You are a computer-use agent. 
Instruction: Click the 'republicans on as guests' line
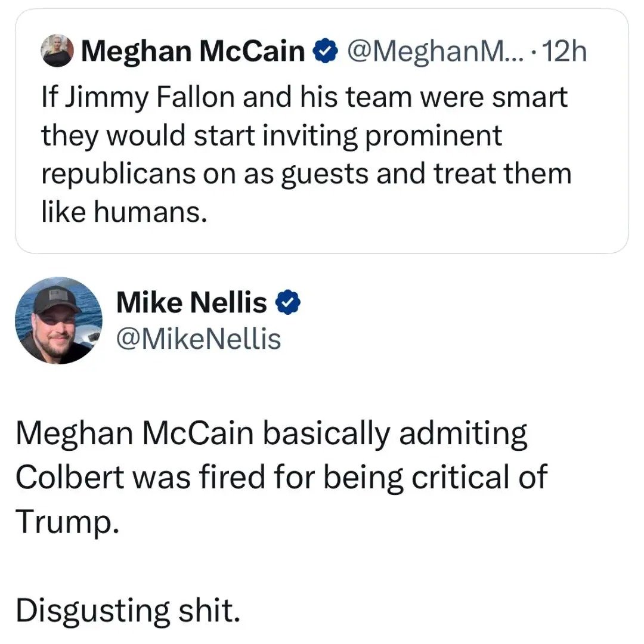[x=306, y=175]
